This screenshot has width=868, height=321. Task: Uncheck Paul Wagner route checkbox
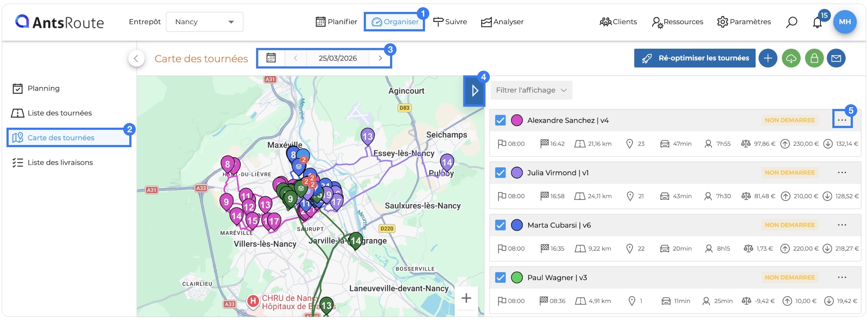tap(500, 277)
